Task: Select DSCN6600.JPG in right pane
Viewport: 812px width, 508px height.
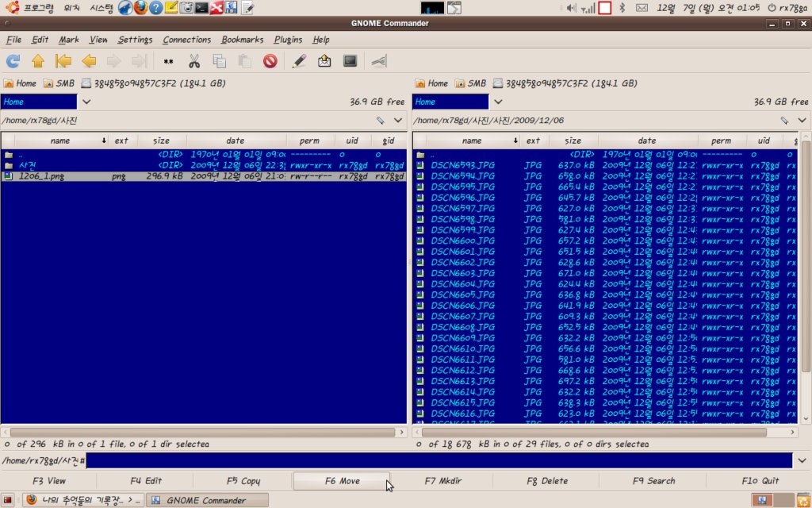Action: (604, 241)
